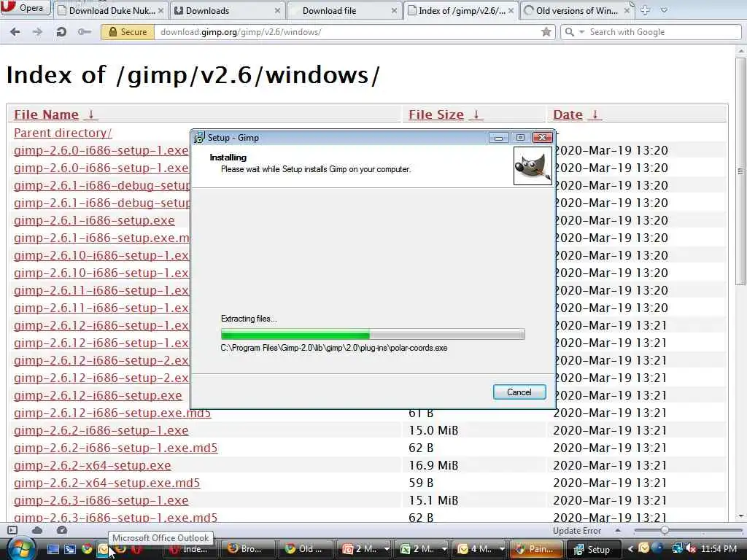This screenshot has width=747, height=560.
Task: Close the Old versions of Win... tab
Action: (x=627, y=10)
